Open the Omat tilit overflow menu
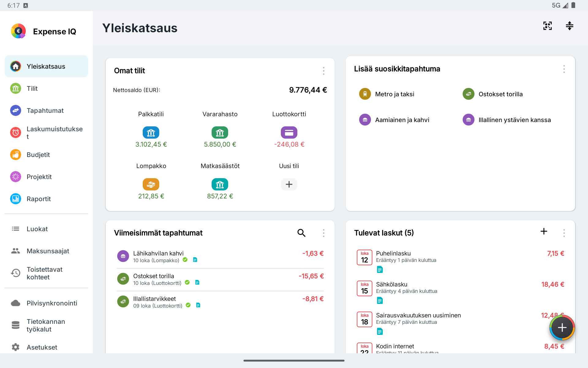This screenshot has width=588, height=368. (323, 71)
